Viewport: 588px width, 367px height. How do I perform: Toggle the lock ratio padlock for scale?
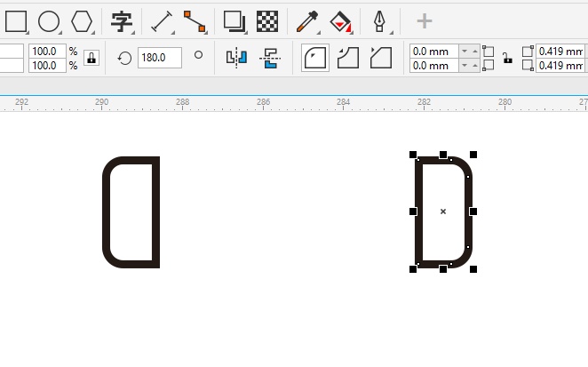[x=91, y=58]
